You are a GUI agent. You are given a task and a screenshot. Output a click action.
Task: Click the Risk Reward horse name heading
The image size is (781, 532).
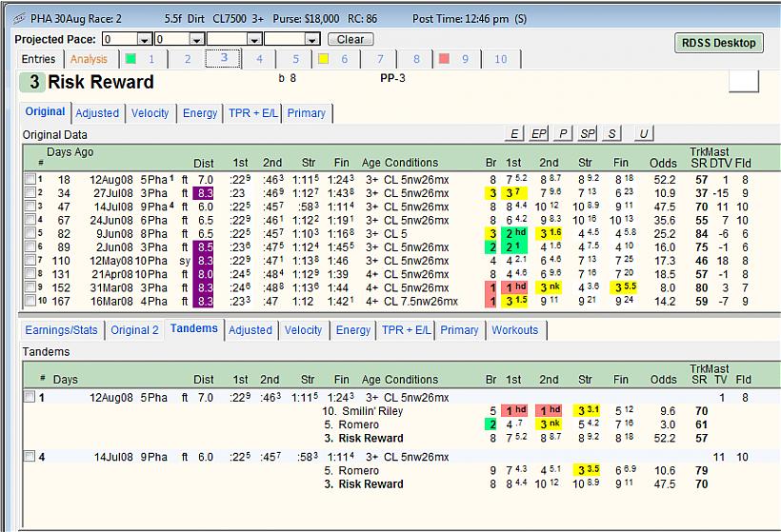101,82
